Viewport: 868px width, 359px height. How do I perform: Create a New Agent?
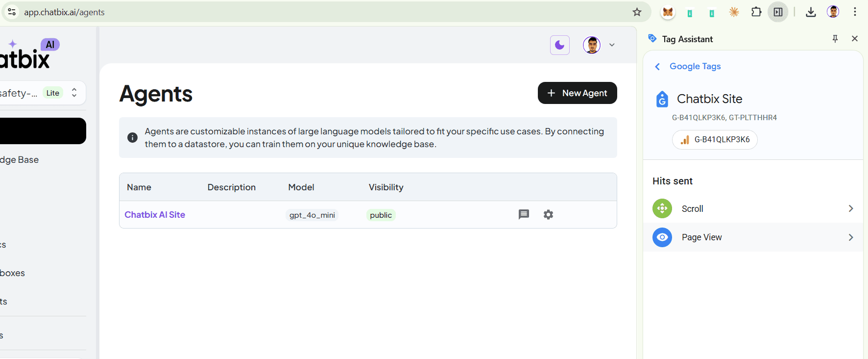point(577,93)
